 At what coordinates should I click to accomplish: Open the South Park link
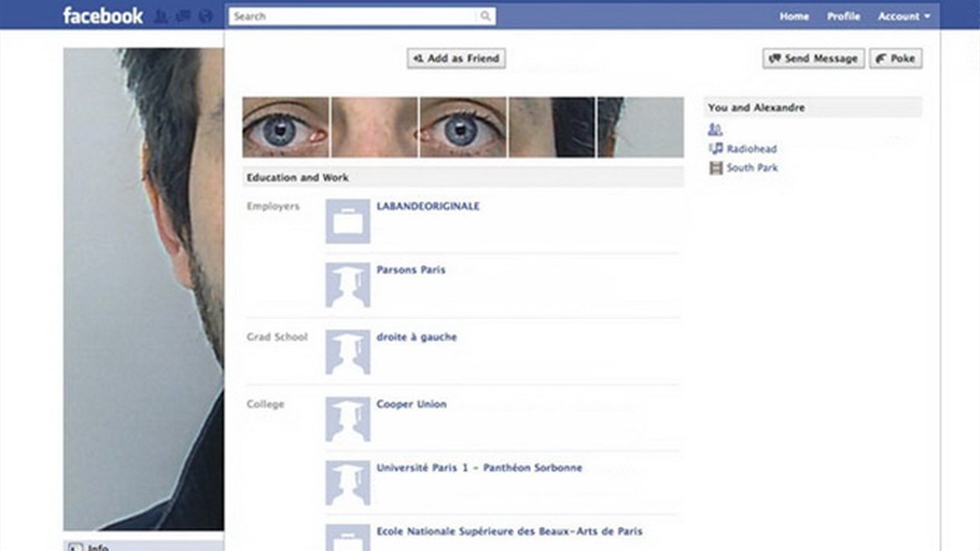pos(753,168)
